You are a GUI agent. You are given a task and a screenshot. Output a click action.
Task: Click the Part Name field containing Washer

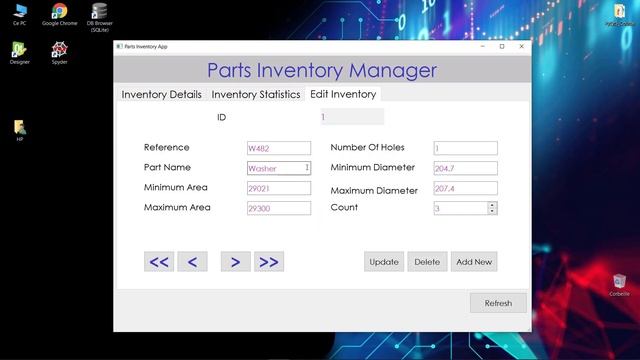point(279,168)
